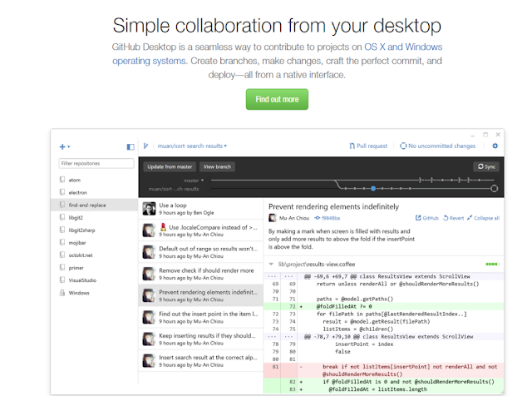Select the libgit2sharp repository
The height and width of the screenshot is (396, 532).
[x=94, y=230]
